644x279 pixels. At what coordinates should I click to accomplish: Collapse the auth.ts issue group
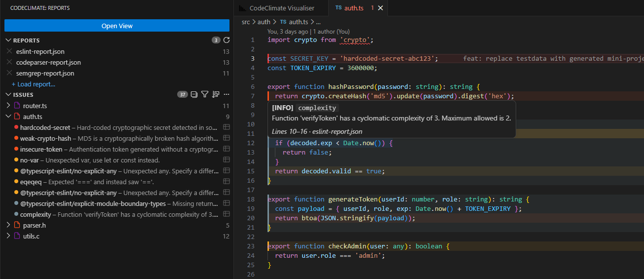[8, 117]
